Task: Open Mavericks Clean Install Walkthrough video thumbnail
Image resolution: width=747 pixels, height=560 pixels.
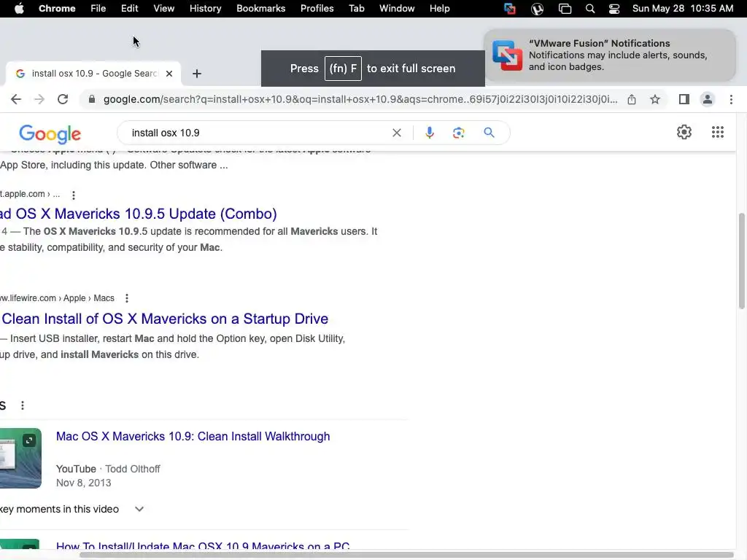Action: tap(20, 458)
